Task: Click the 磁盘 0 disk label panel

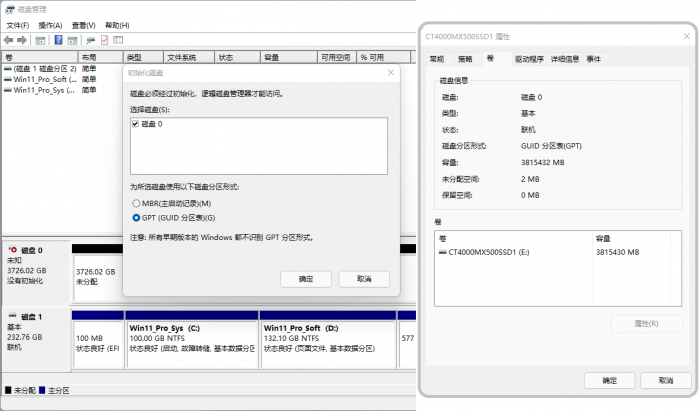Action: click(37, 273)
